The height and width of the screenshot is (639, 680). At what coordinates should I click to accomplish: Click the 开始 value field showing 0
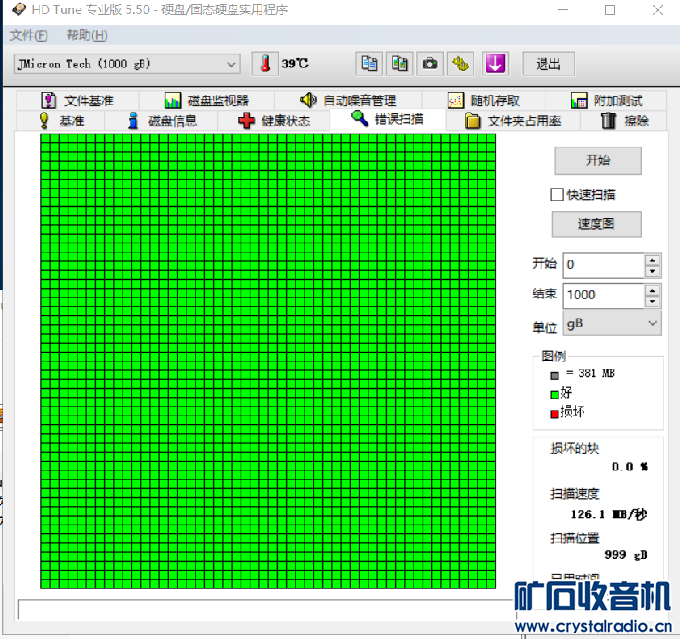(x=603, y=265)
